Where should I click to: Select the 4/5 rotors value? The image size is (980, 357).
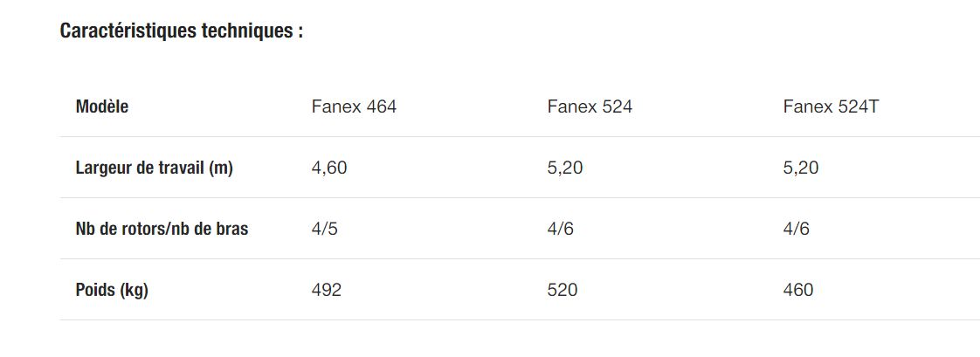pos(323,229)
